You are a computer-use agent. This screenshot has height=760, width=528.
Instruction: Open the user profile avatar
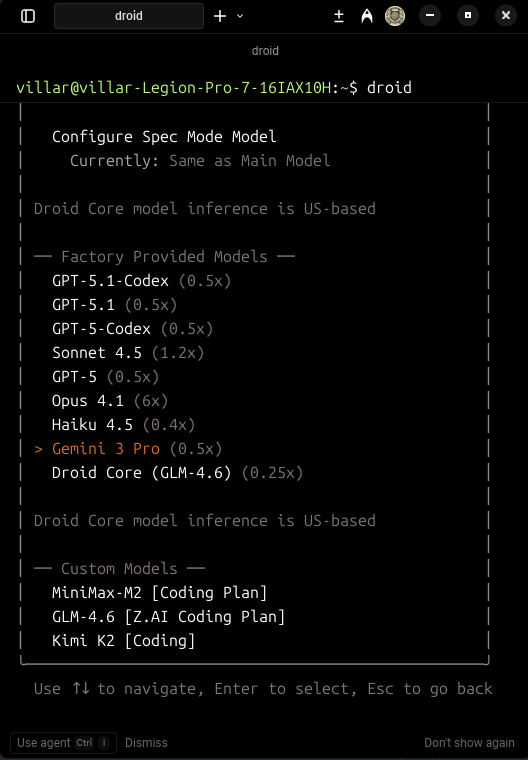[x=395, y=16]
